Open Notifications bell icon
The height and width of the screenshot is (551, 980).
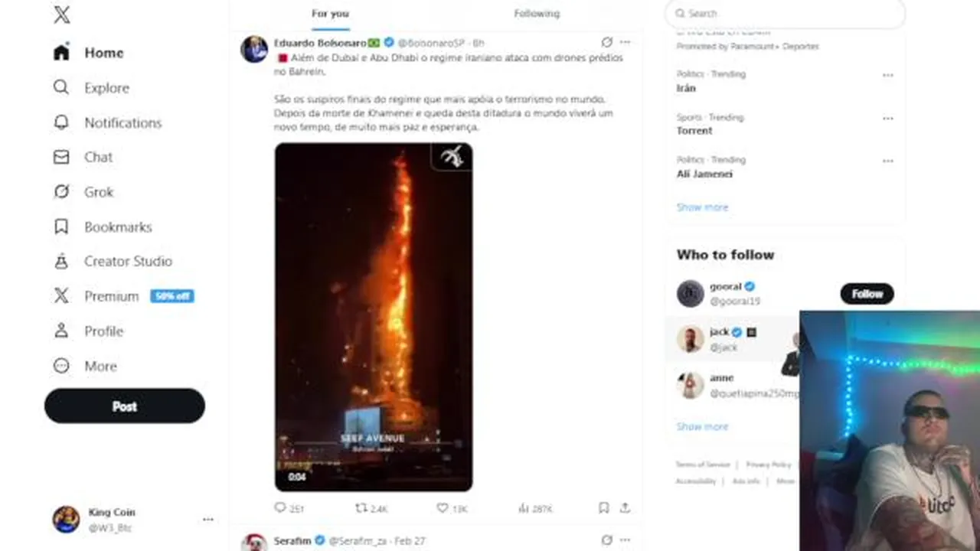61,122
